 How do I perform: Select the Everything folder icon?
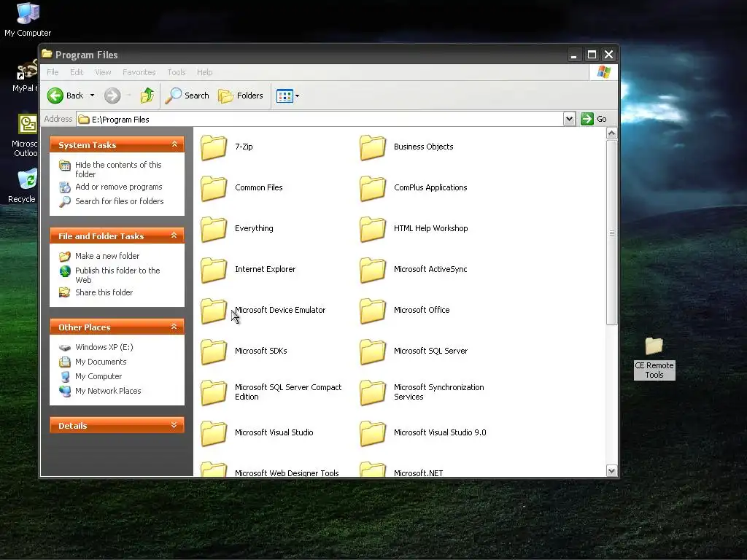pos(214,229)
